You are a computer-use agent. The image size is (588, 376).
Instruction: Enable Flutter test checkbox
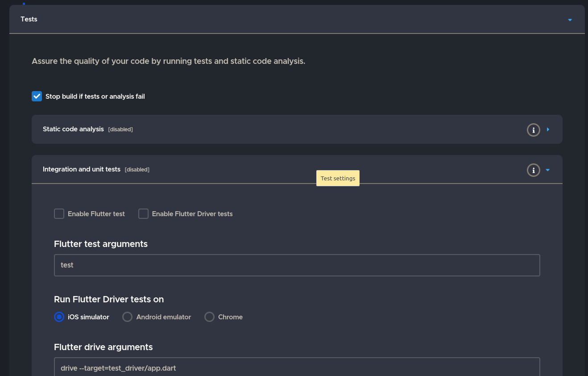[59, 214]
